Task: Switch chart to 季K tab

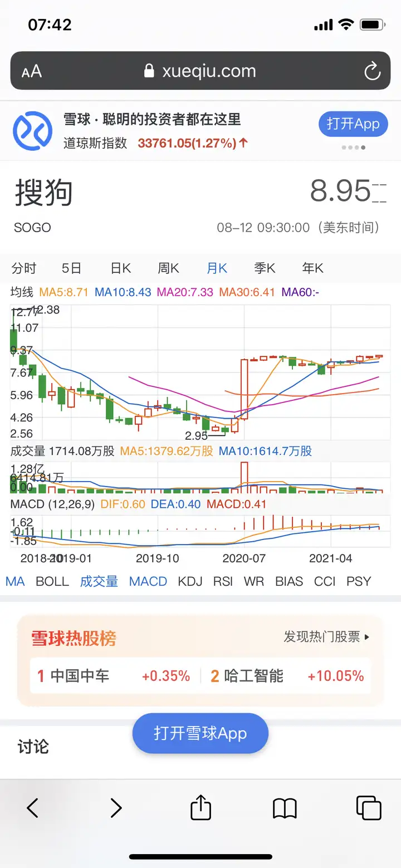Action: [x=265, y=268]
